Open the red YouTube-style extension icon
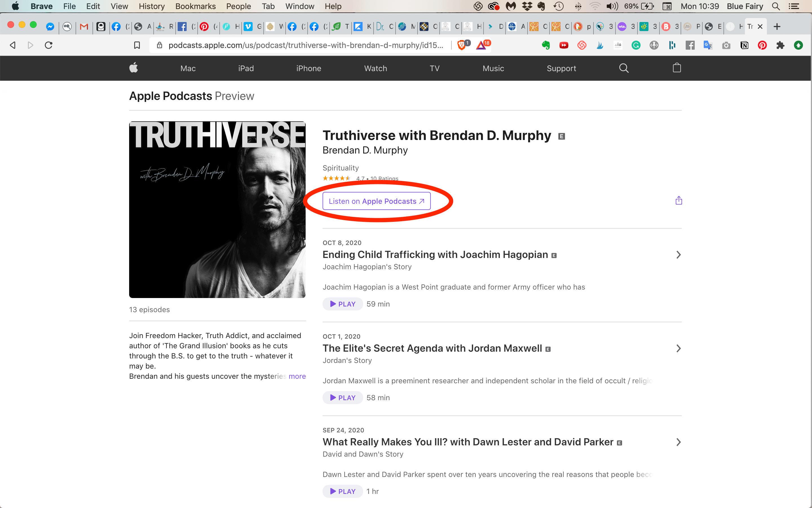Viewport: 812px width, 508px height. (x=564, y=45)
